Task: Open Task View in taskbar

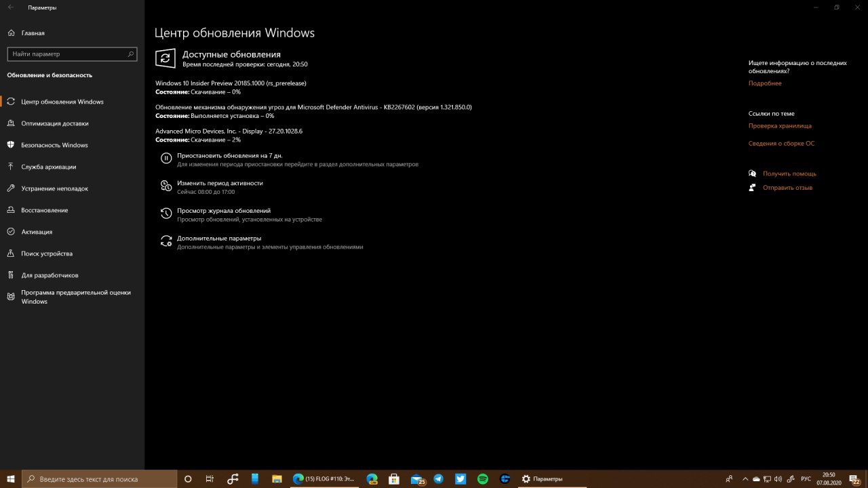Action: coord(210,479)
